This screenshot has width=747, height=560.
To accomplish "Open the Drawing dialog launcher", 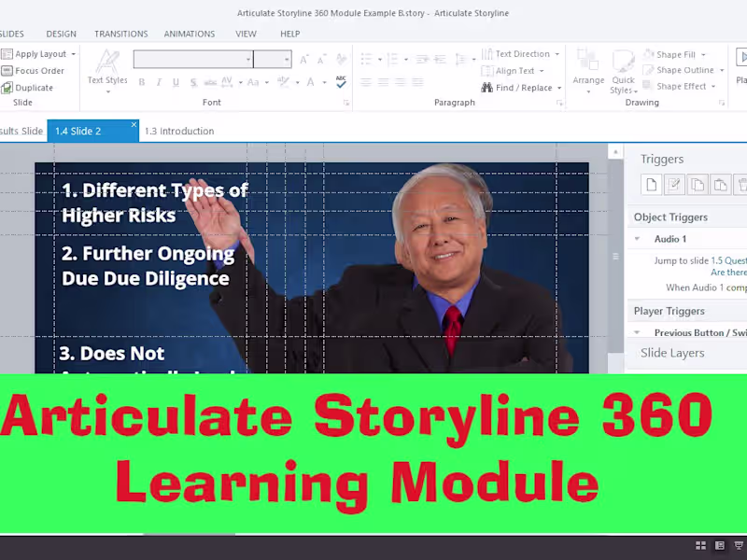I will click(x=722, y=103).
